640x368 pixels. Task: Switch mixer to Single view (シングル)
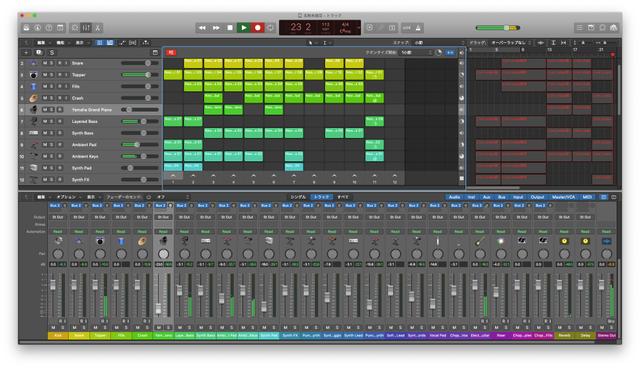tap(298, 197)
